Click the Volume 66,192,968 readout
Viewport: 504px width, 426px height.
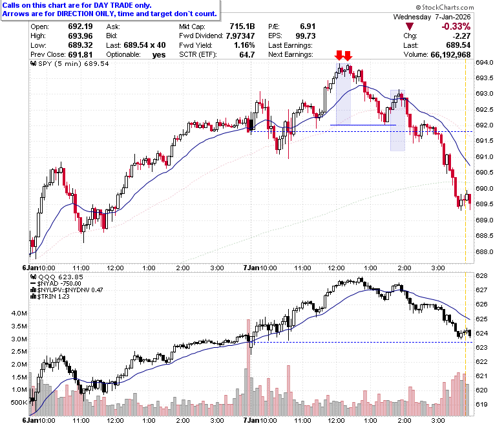point(437,55)
